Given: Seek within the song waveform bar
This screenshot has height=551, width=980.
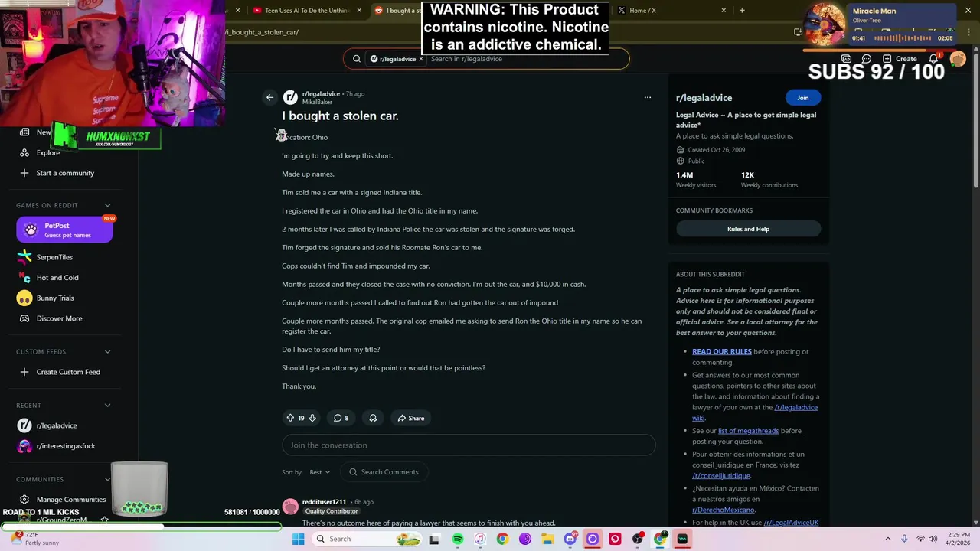Looking at the screenshot, I should tap(903, 38).
